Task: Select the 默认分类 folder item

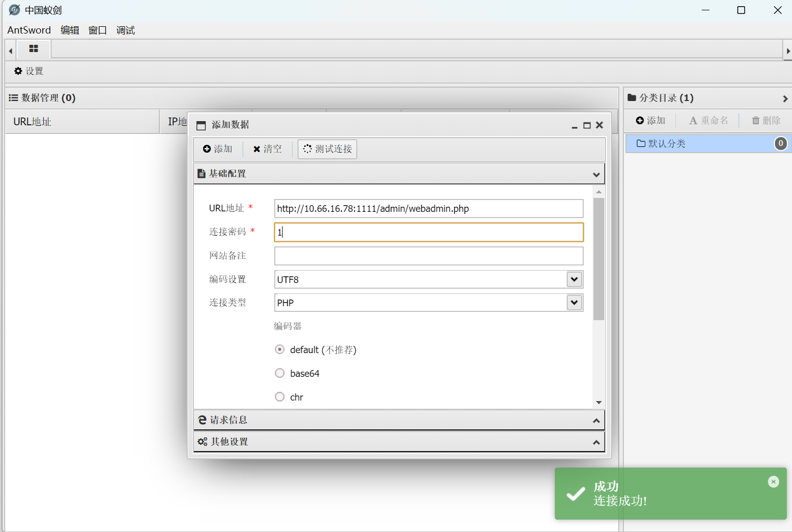Action: tap(708, 143)
